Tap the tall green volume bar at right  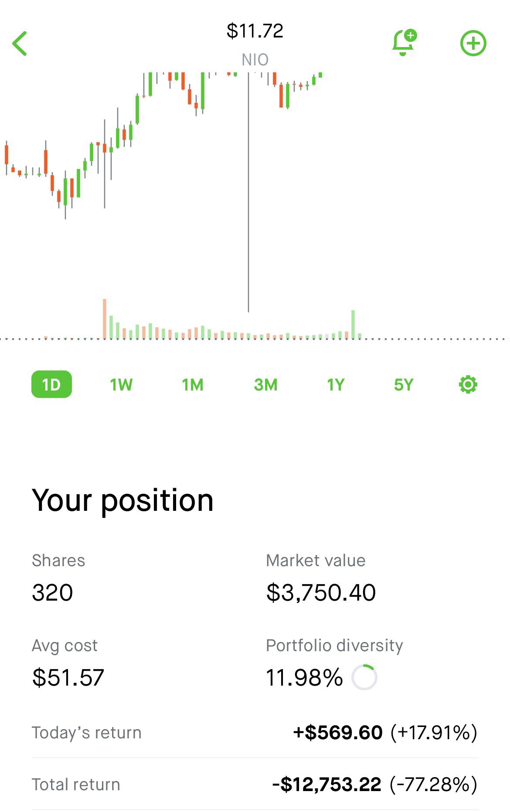(x=353, y=324)
